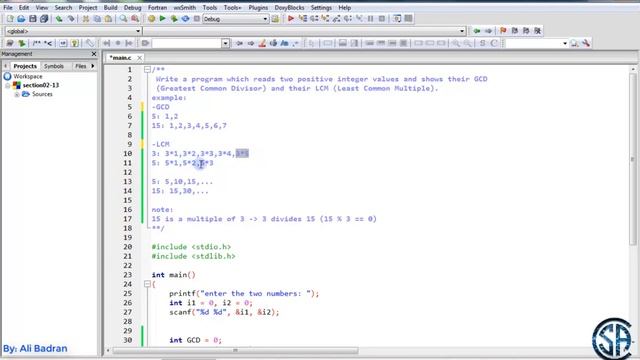The image size is (640, 360).
Task: Click the editor horizontal scrollbar thumb
Action: pos(235,350)
